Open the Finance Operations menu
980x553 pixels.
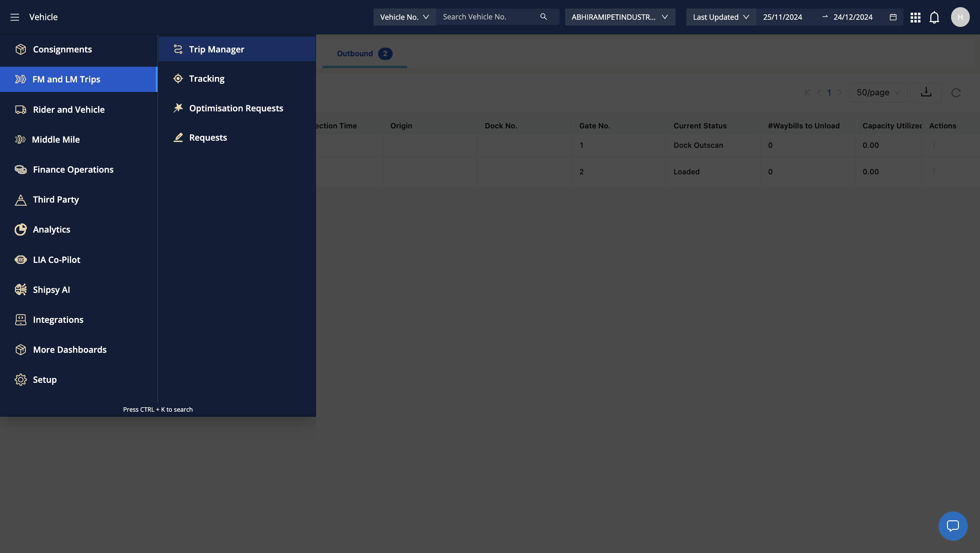pyautogui.click(x=79, y=169)
